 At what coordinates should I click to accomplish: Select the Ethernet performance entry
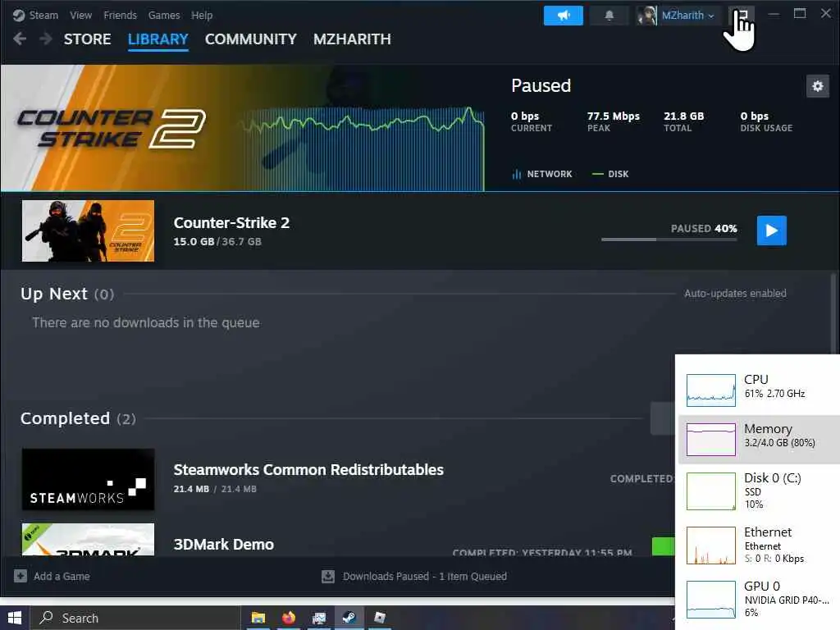click(x=759, y=546)
